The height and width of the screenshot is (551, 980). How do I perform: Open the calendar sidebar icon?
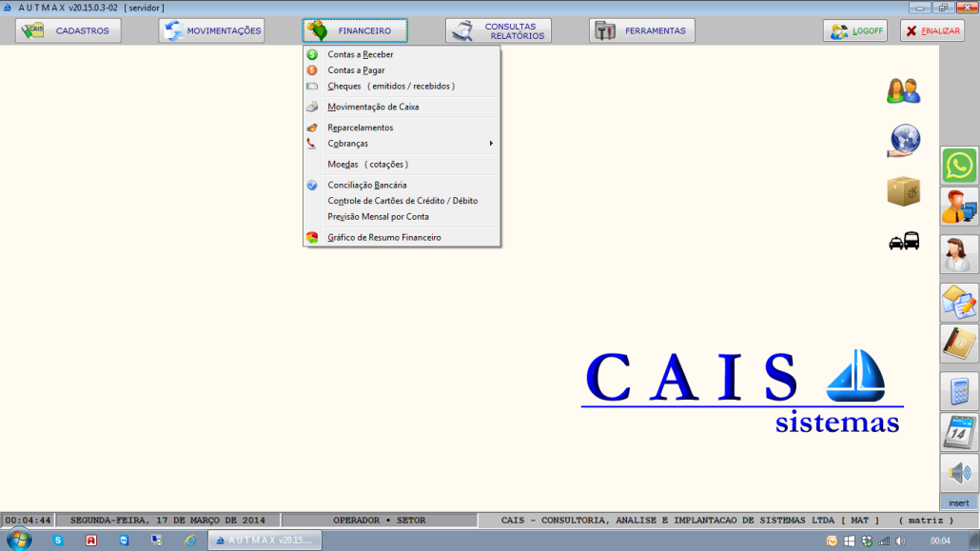[959, 432]
